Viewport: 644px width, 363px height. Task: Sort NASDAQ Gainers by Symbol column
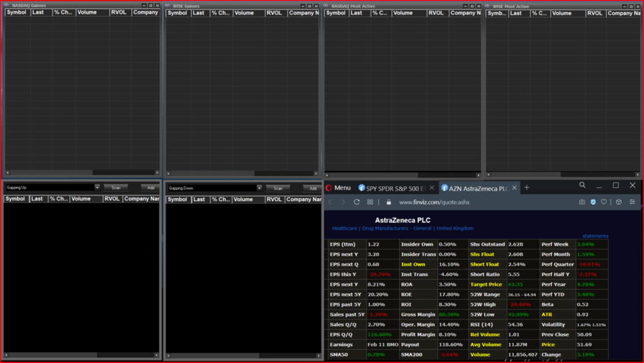pyautogui.click(x=17, y=12)
